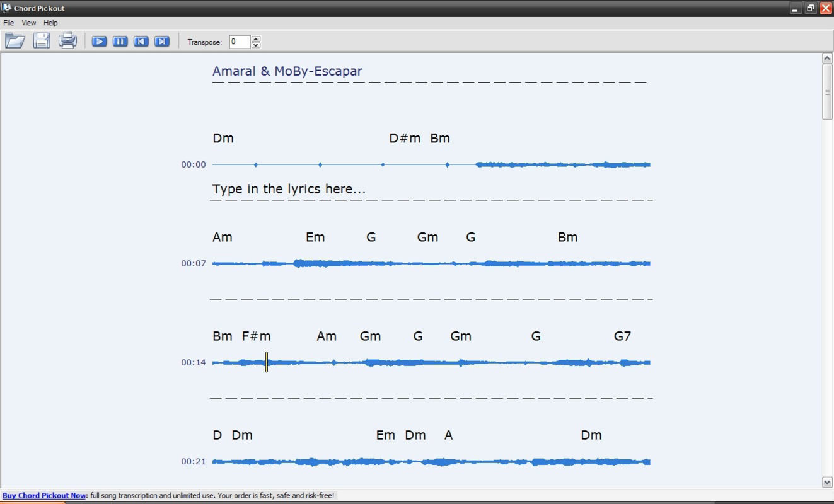
Task: Open the Help menu
Action: (x=50, y=23)
